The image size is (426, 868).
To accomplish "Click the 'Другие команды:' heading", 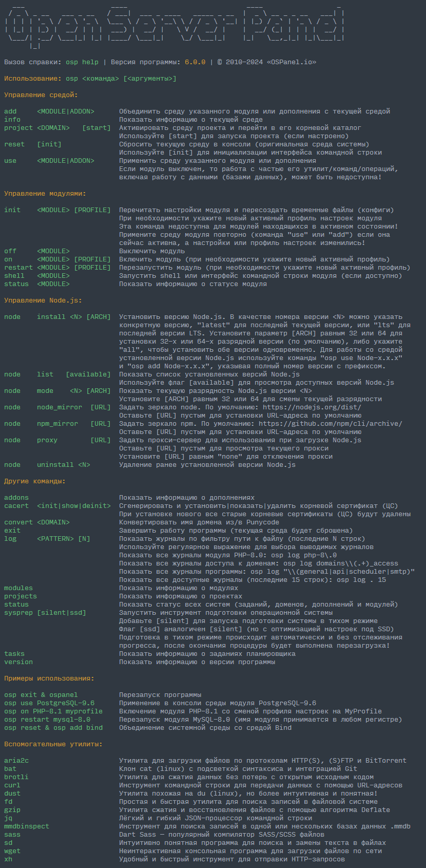I will click(35, 481).
